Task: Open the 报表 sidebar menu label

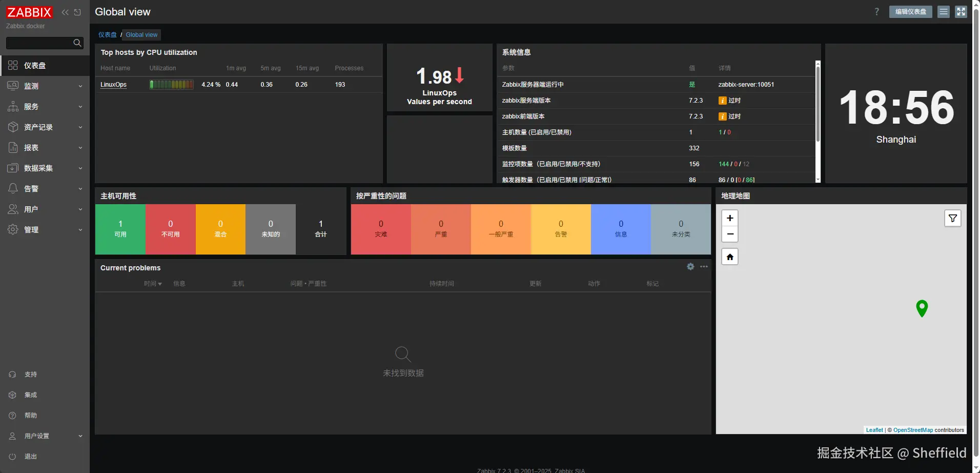Action: coord(31,148)
